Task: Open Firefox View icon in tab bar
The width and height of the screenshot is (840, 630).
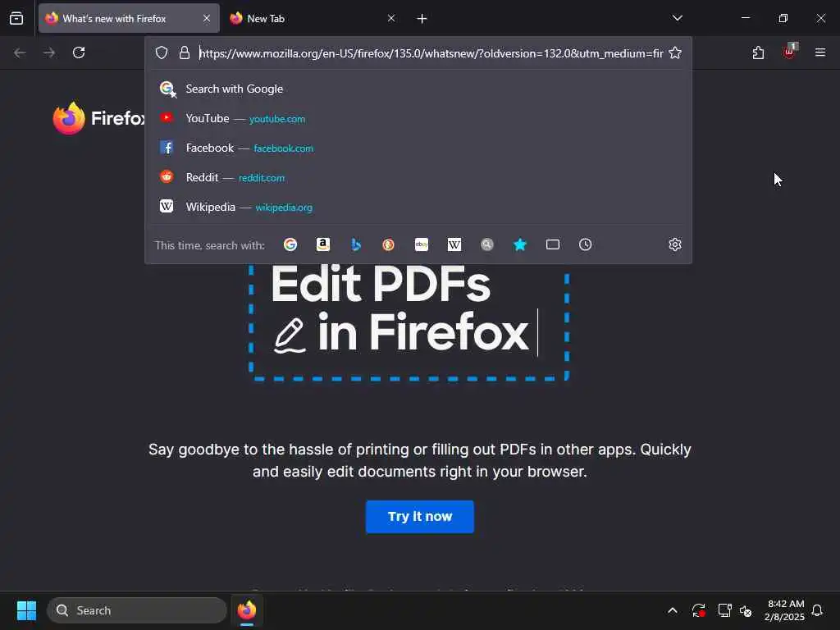Action: point(16,18)
